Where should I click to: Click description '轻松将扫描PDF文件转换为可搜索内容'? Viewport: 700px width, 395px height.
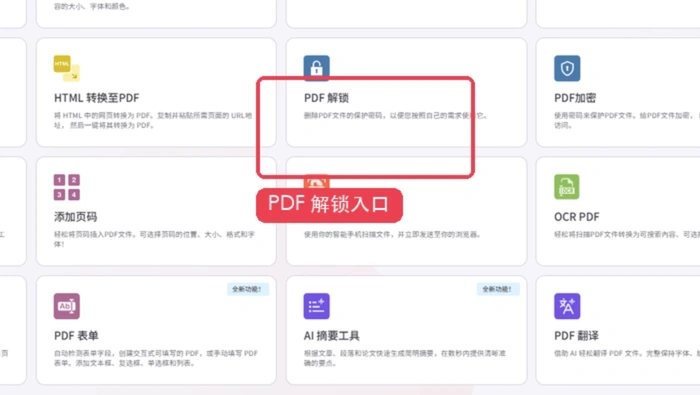point(627,234)
